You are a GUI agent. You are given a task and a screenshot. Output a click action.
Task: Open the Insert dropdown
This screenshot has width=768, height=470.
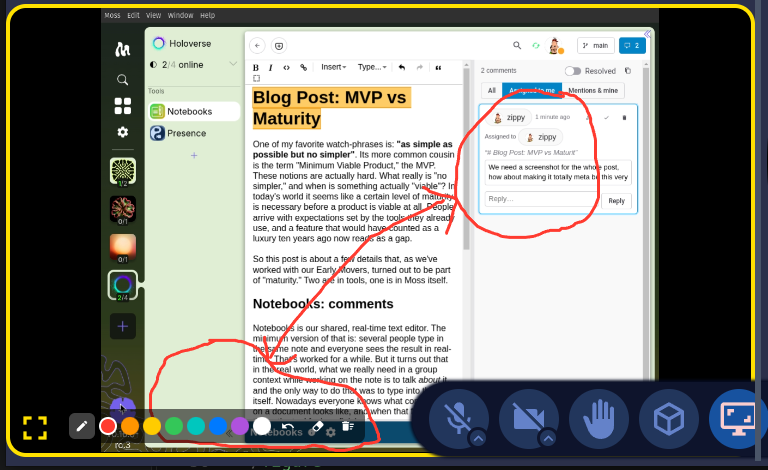(x=334, y=67)
